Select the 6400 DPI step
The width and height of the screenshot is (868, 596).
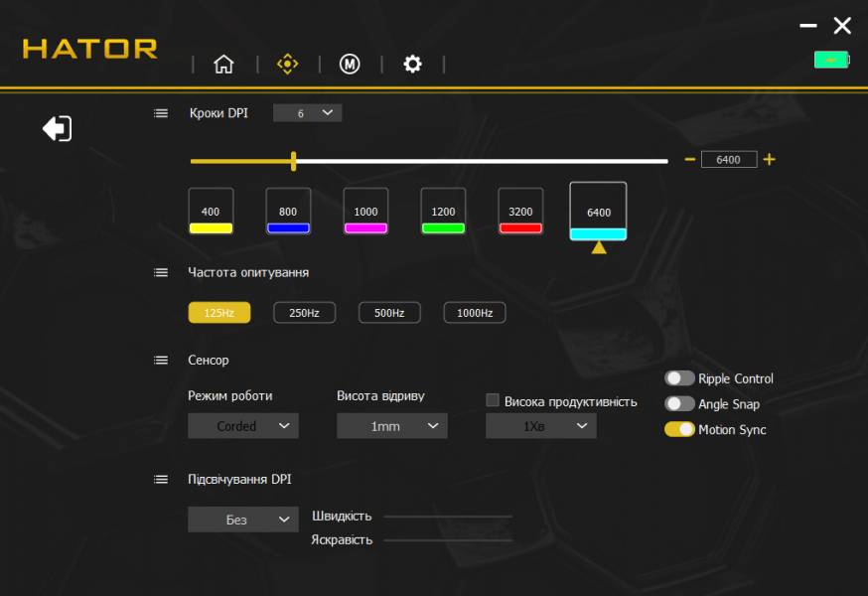[599, 211]
